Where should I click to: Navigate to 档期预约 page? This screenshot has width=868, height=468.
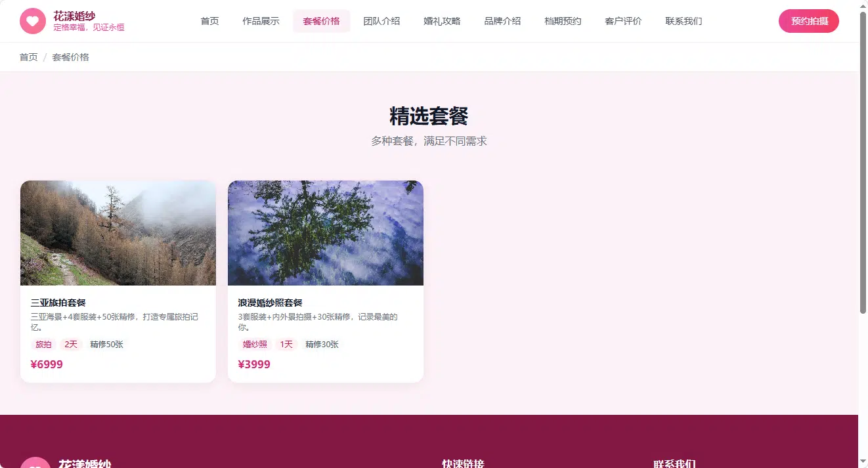point(563,21)
